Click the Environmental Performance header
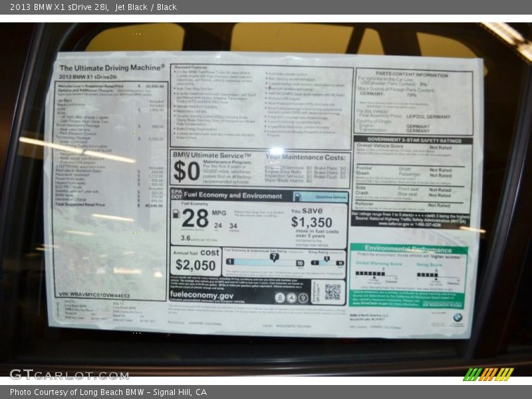Screen dimensions: 532x399 point(408,250)
